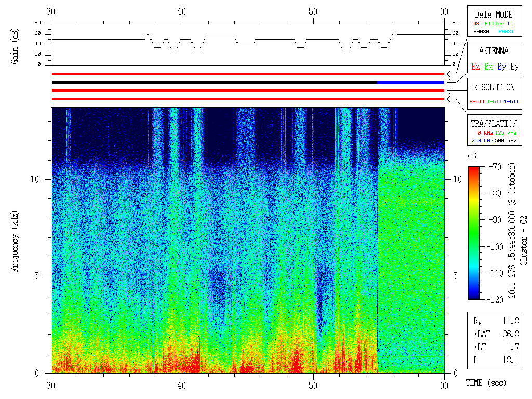Select the 1-bit resolution label
532x399 pixels.
click(x=511, y=101)
